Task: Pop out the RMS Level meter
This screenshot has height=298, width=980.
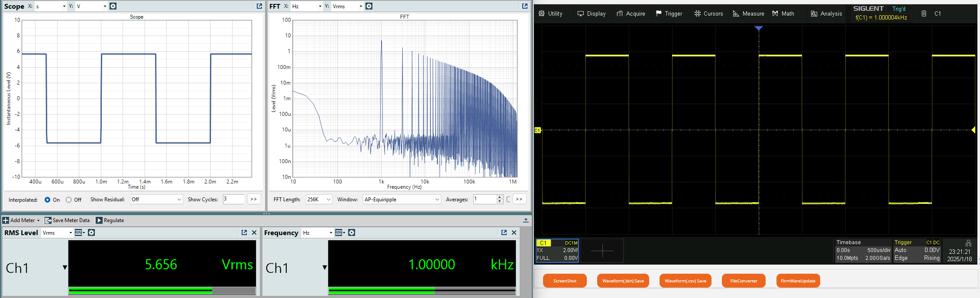Action: pos(244,233)
